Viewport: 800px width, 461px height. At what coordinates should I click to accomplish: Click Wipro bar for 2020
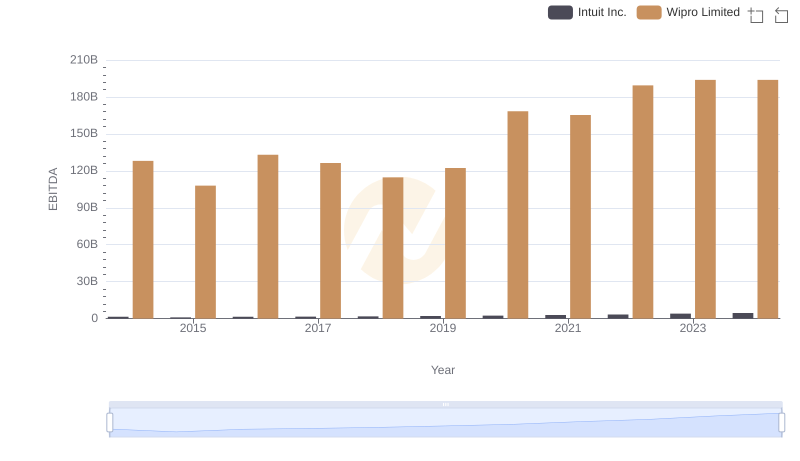(518, 215)
